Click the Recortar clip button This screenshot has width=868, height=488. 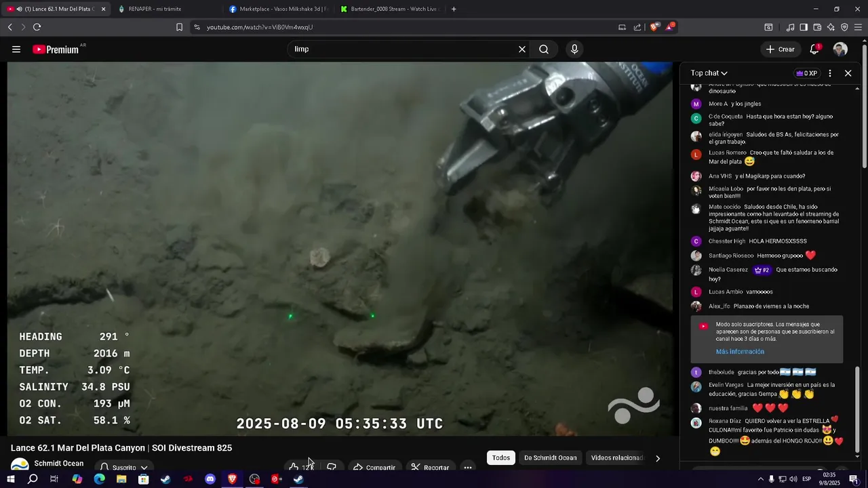pyautogui.click(x=430, y=467)
